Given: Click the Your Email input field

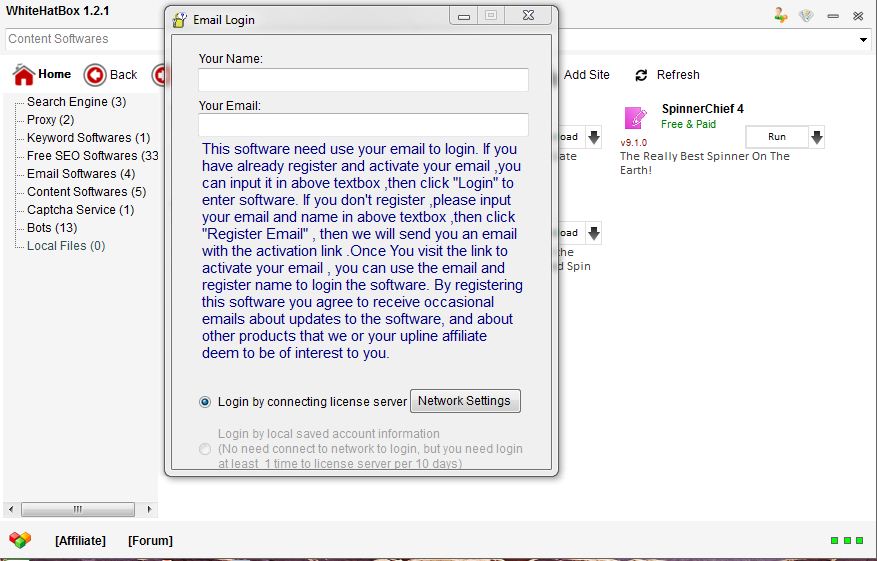Looking at the screenshot, I should 363,125.
